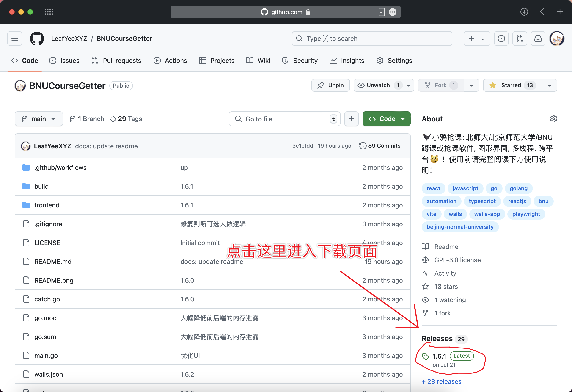Open the hamburger navigation menu
572x392 pixels.
coord(14,39)
